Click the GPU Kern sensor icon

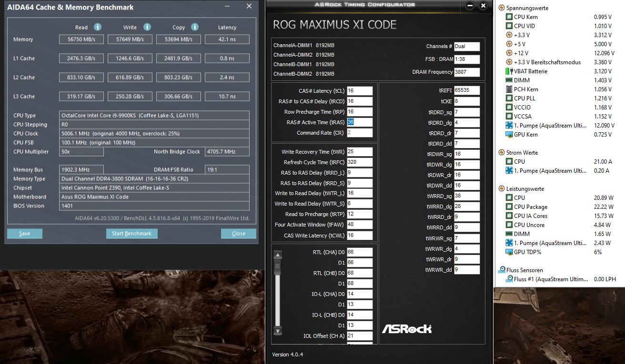pos(509,135)
